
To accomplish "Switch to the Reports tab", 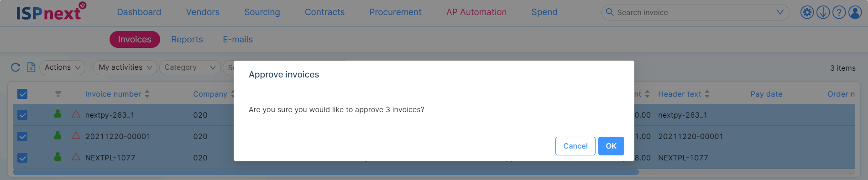I will (187, 40).
